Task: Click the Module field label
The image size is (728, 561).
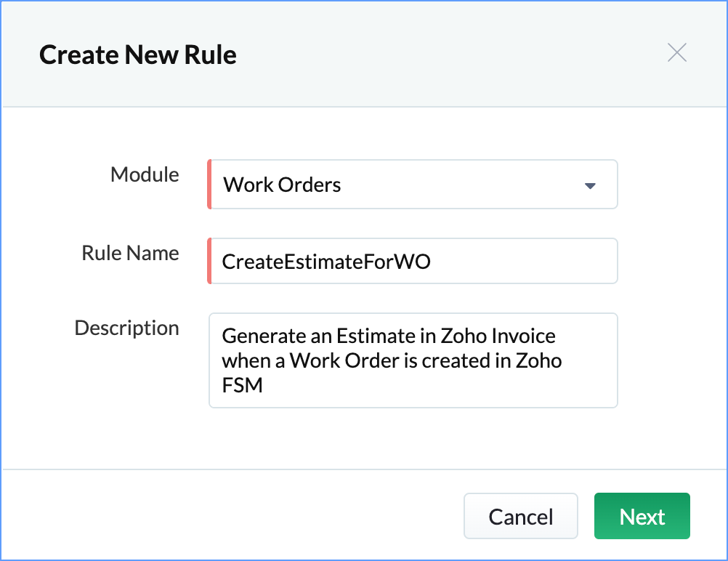Action: pyautogui.click(x=145, y=174)
